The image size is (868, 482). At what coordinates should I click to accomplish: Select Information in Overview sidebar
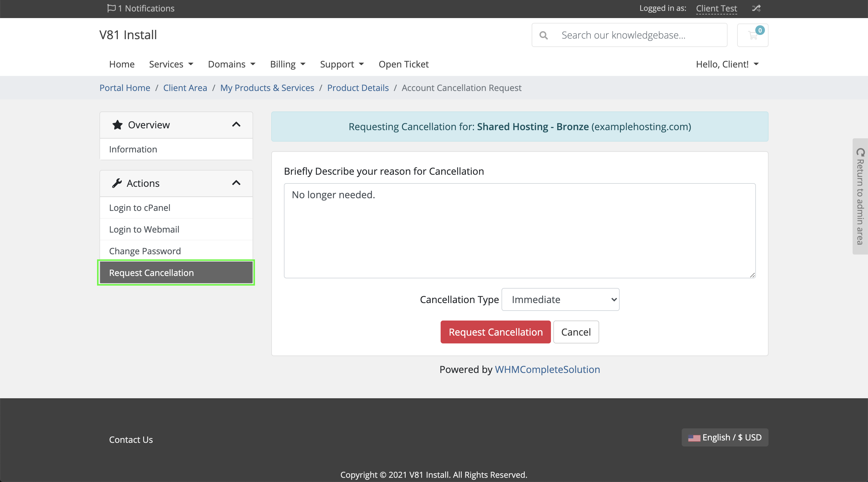pos(176,149)
